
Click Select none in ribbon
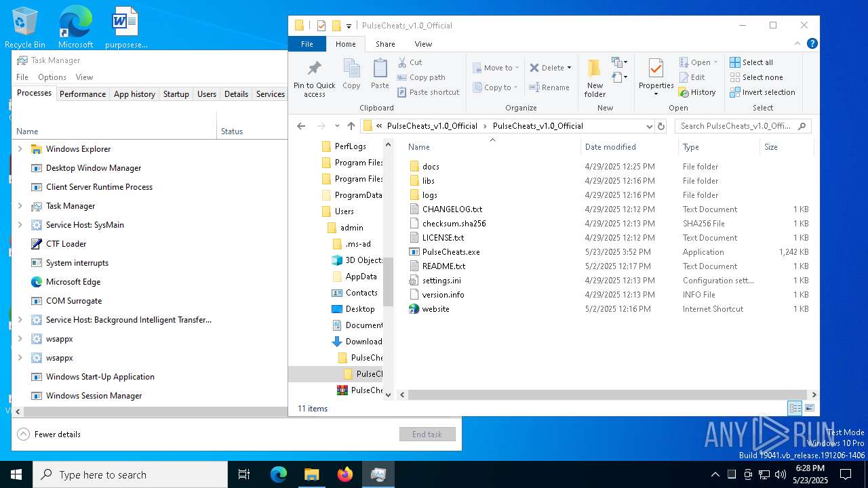(x=756, y=77)
